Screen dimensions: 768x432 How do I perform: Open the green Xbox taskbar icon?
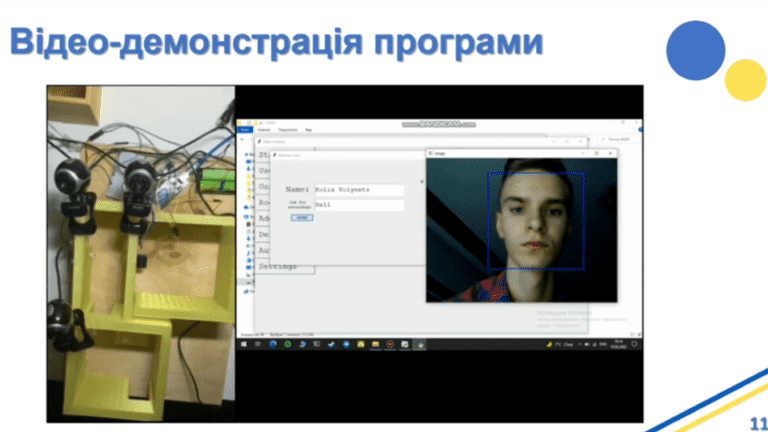click(x=288, y=344)
